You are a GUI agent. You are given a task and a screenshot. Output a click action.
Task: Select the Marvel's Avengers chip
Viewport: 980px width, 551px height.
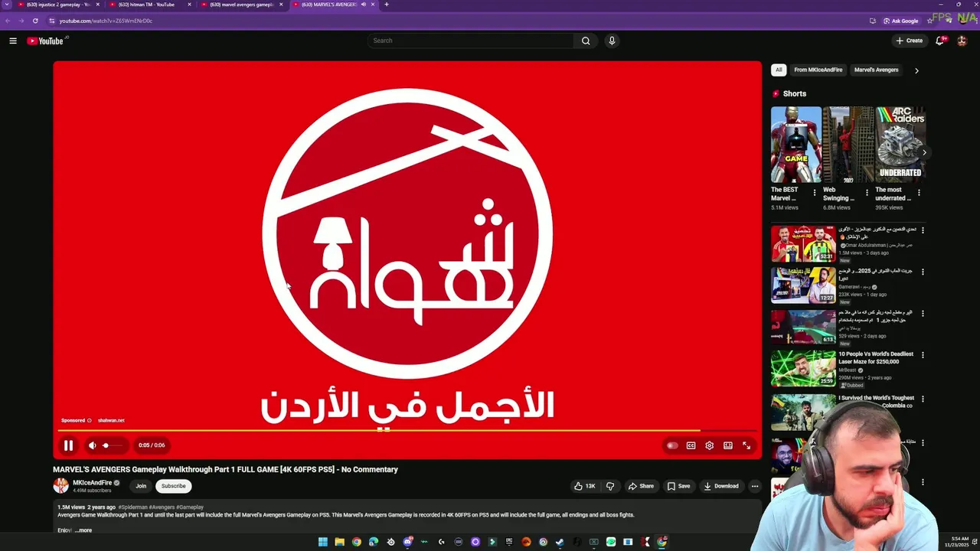[876, 70]
